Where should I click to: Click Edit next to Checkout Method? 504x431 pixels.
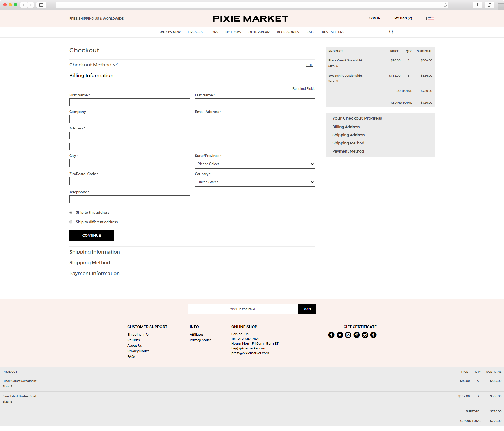tap(309, 65)
